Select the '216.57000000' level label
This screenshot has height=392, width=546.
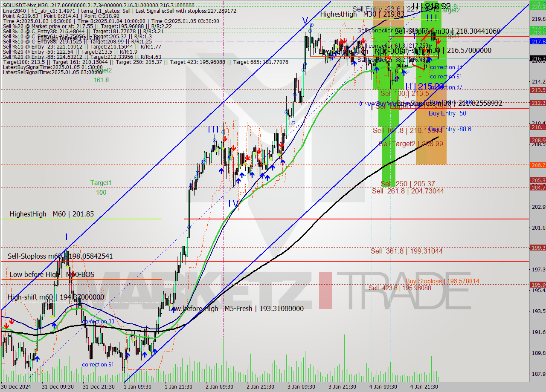coord(468,50)
